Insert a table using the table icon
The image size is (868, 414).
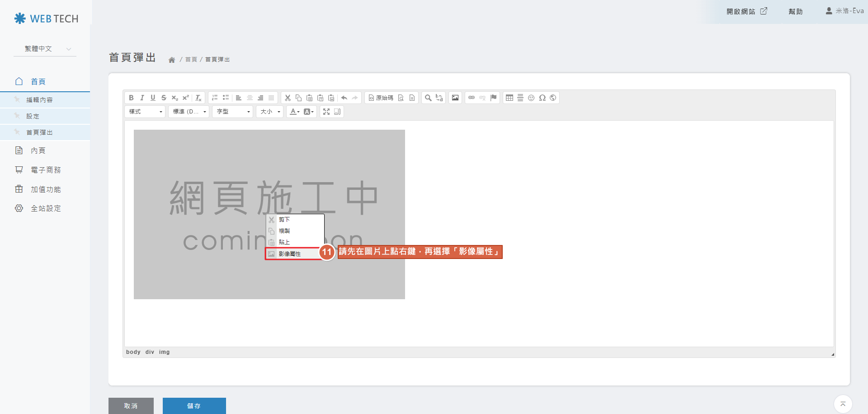coord(509,98)
